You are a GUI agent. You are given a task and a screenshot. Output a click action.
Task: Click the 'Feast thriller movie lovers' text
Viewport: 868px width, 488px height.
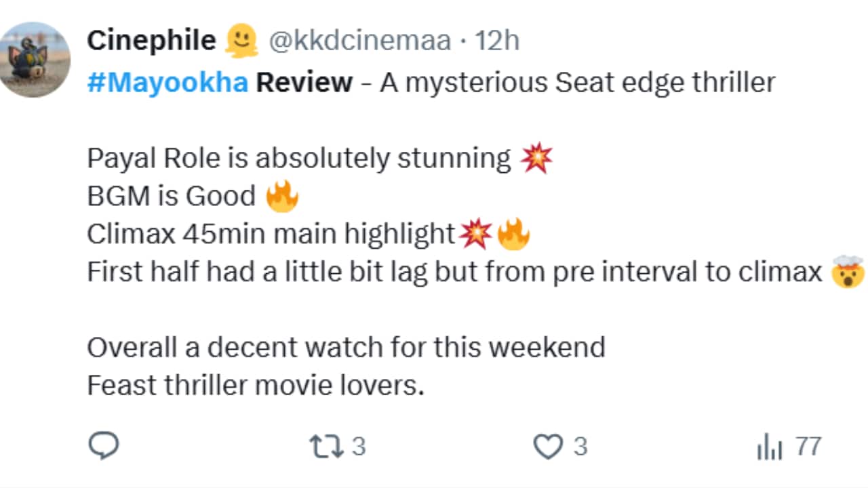tap(256, 386)
